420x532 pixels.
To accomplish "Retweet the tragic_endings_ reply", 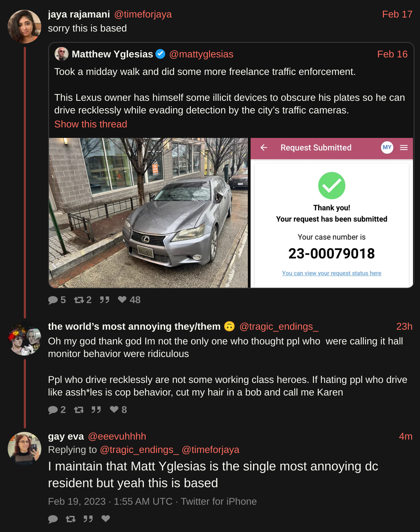I will 79,410.
